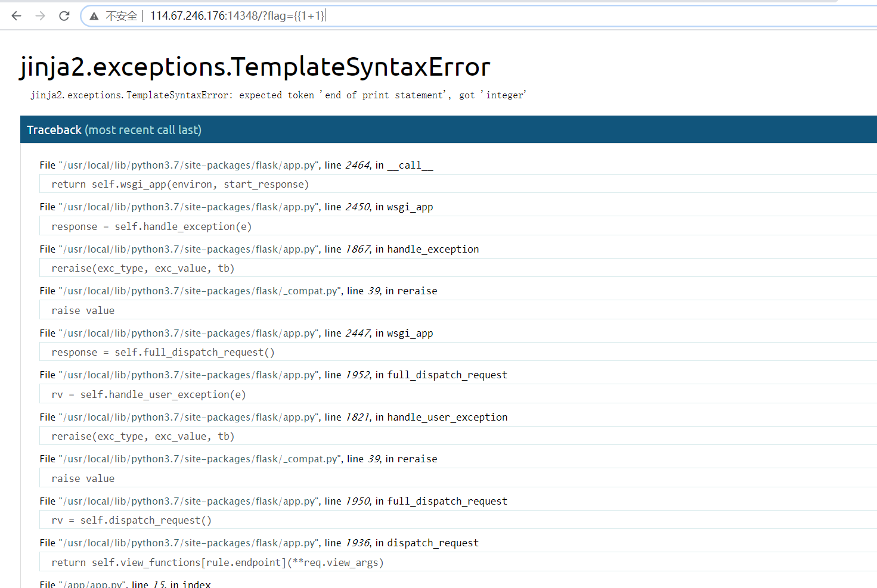Image resolution: width=877 pixels, height=588 pixels.
Task: Expand code 'response = self.handle_exception(e)'
Action: 458,226
